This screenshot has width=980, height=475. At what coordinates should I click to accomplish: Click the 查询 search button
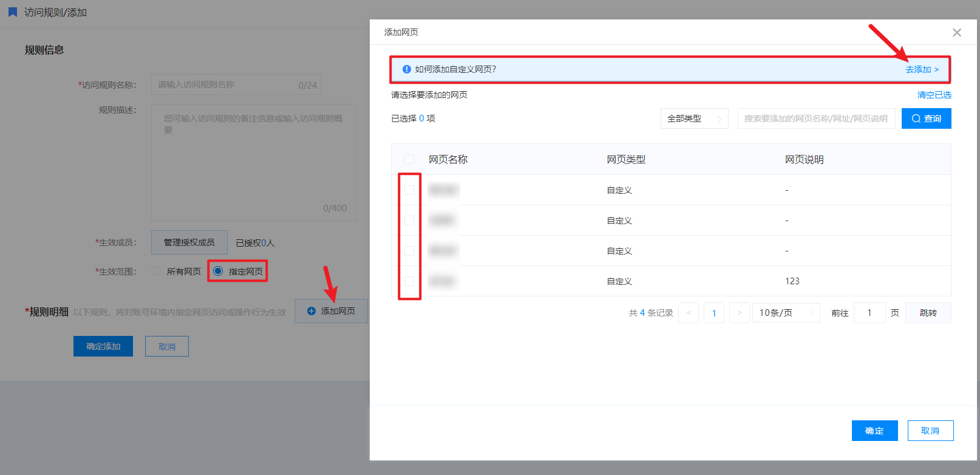926,118
